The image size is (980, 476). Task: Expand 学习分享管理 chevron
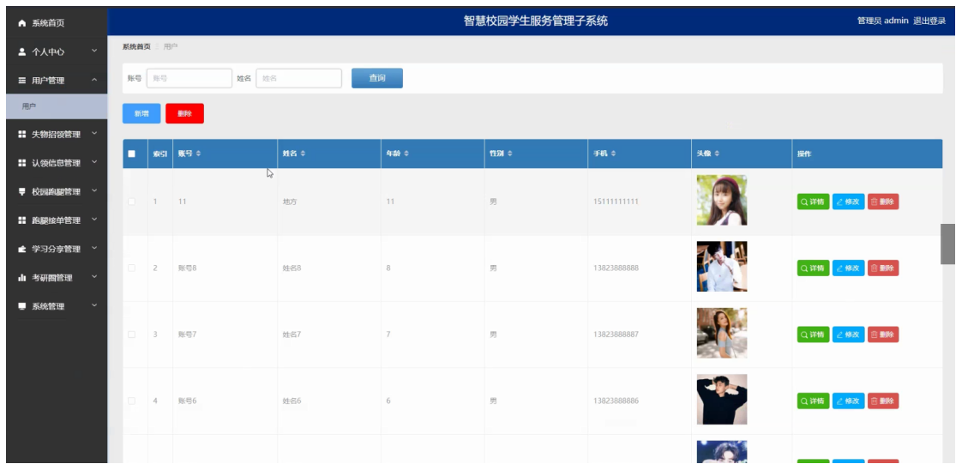click(x=94, y=248)
